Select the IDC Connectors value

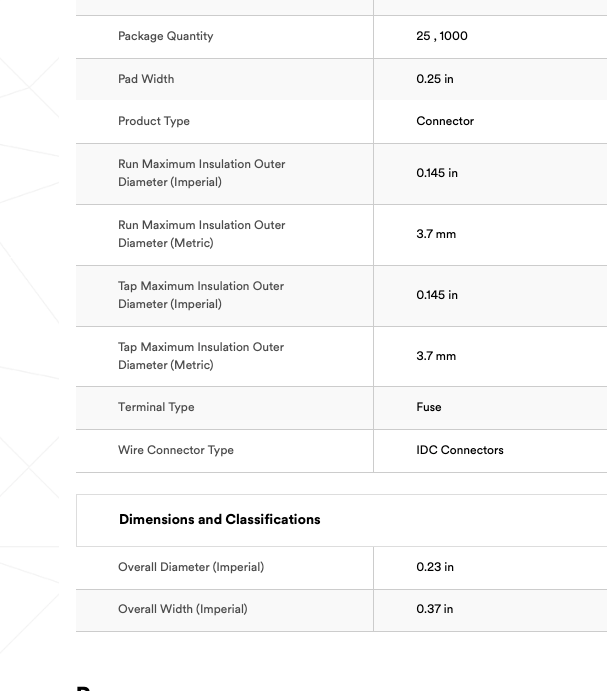point(460,450)
